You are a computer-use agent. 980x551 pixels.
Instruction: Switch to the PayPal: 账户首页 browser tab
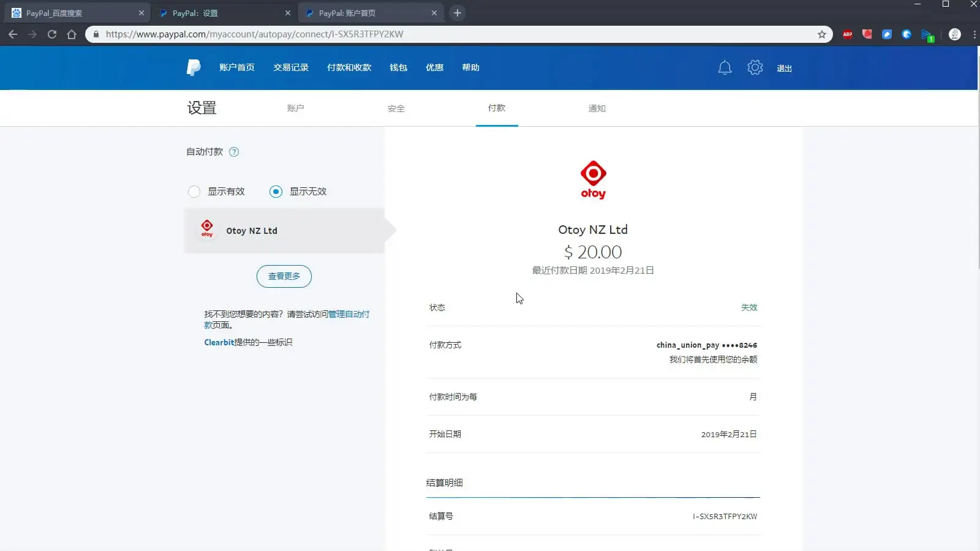tap(371, 13)
